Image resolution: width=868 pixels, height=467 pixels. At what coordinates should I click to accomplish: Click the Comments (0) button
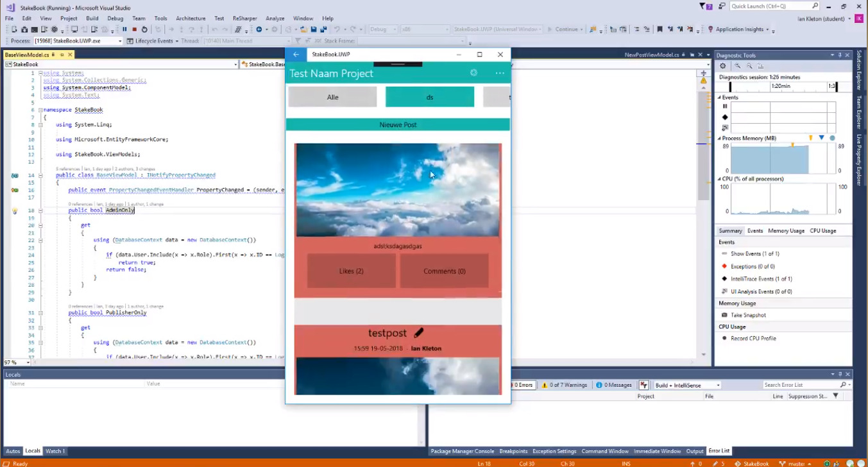coord(445,271)
